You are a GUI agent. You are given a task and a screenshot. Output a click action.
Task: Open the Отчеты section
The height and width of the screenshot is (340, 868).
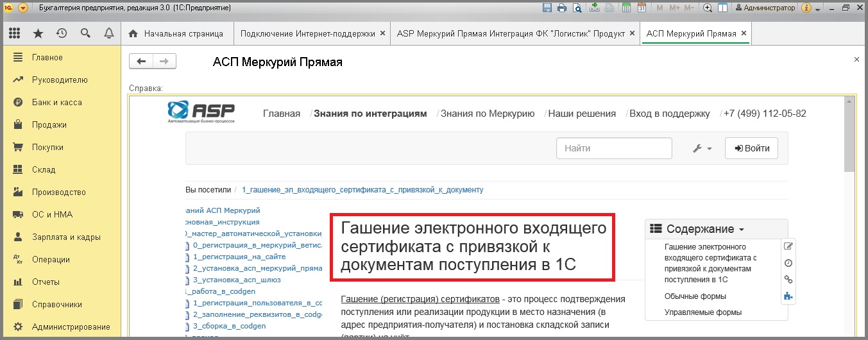click(x=62, y=282)
